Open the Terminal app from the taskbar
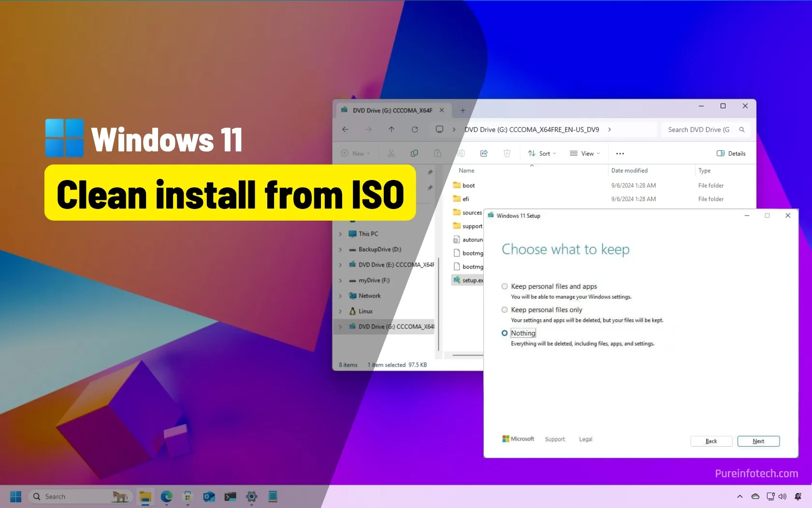 pyautogui.click(x=231, y=496)
